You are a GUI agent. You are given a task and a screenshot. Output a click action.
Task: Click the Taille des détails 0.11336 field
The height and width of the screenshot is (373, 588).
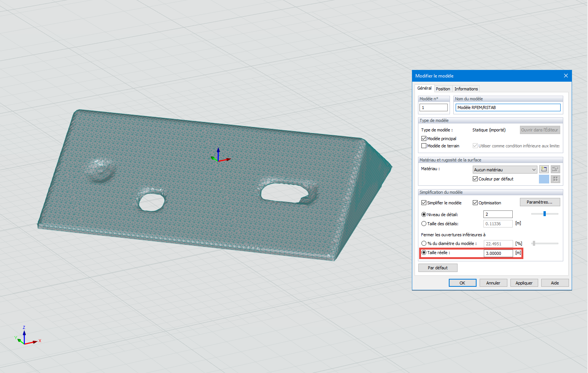pos(498,224)
